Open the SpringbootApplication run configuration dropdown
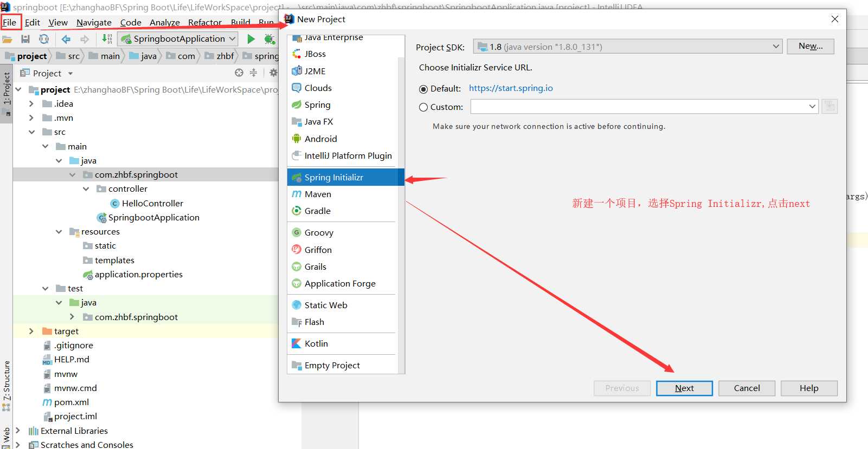This screenshot has height=449, width=868. 178,39
